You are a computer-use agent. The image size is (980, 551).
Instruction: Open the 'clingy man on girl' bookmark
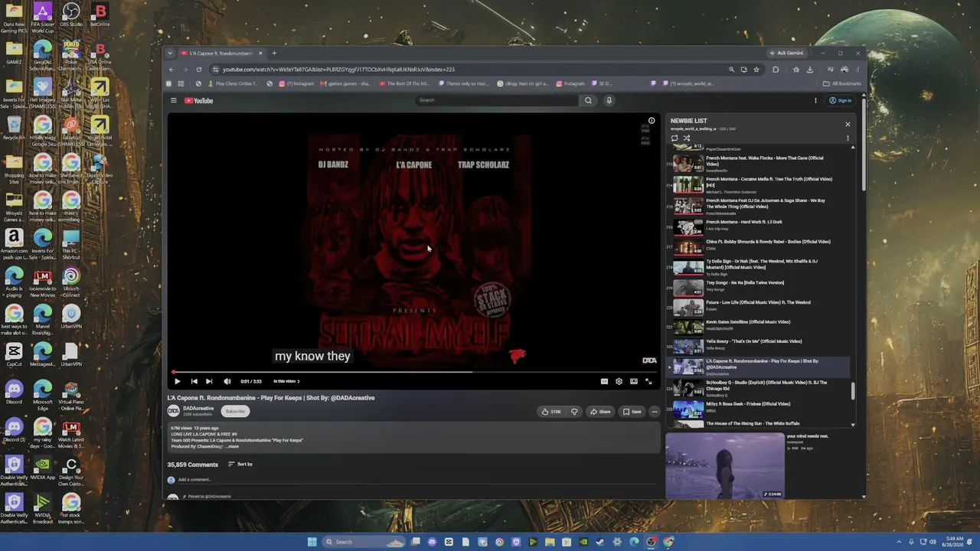(x=522, y=83)
